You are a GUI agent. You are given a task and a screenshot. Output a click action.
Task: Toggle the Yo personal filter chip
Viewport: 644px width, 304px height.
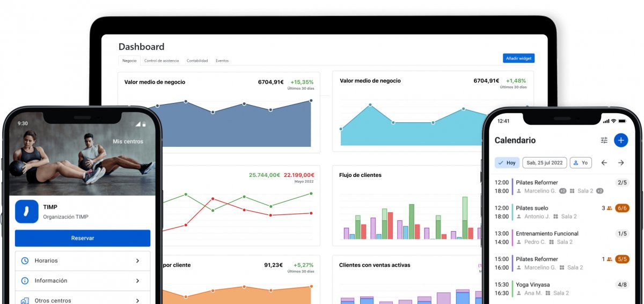coord(580,162)
